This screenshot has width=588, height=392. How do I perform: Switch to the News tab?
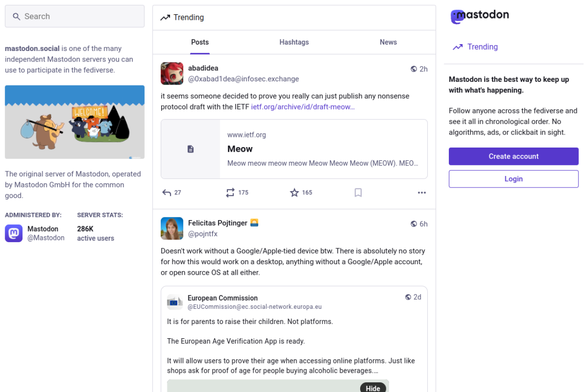click(388, 42)
